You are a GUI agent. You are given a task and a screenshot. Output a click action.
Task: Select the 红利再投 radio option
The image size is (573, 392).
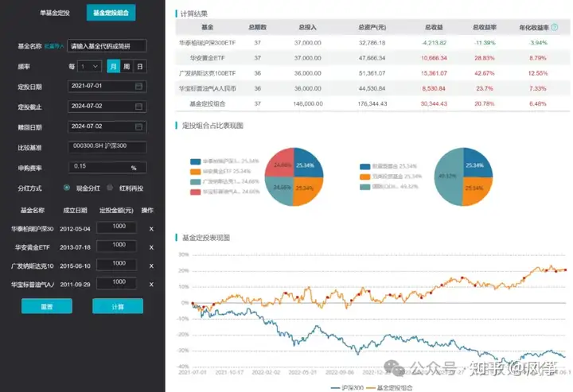pyautogui.click(x=110, y=188)
